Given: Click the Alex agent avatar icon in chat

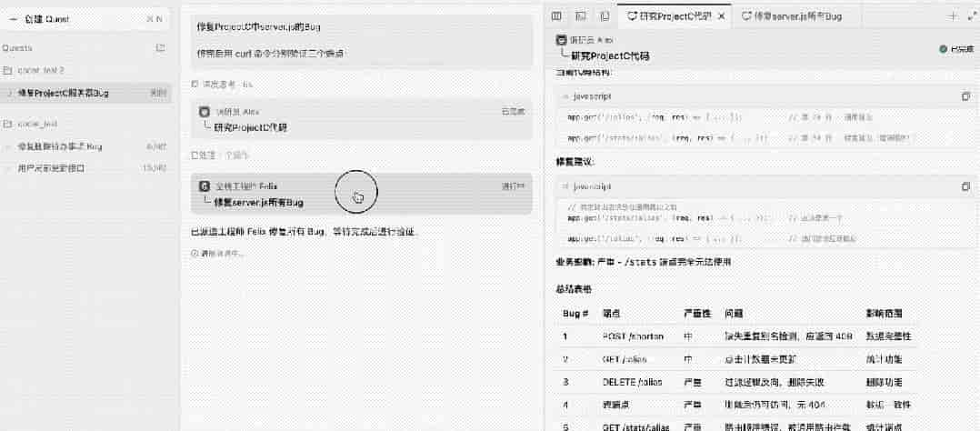Looking at the screenshot, I should pos(204,111).
